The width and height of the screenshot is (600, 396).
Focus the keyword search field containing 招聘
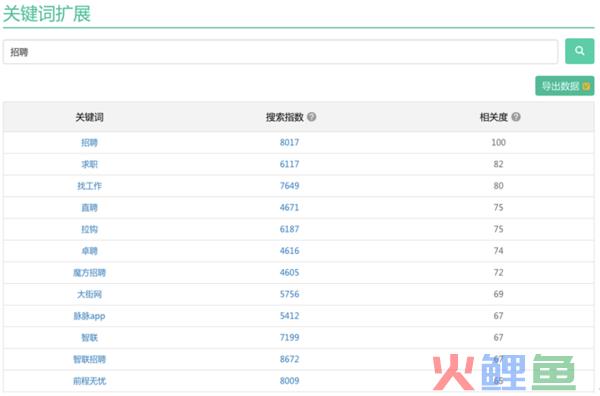(x=280, y=52)
